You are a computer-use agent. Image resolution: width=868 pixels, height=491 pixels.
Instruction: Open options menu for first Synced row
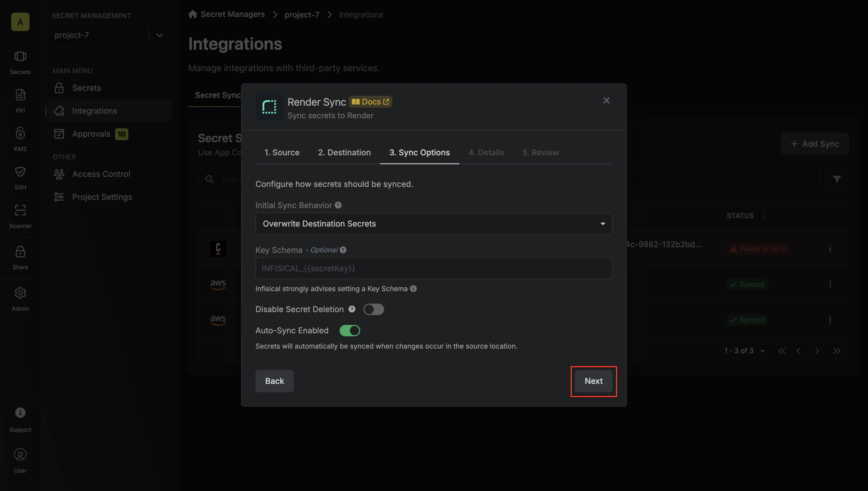(x=830, y=284)
